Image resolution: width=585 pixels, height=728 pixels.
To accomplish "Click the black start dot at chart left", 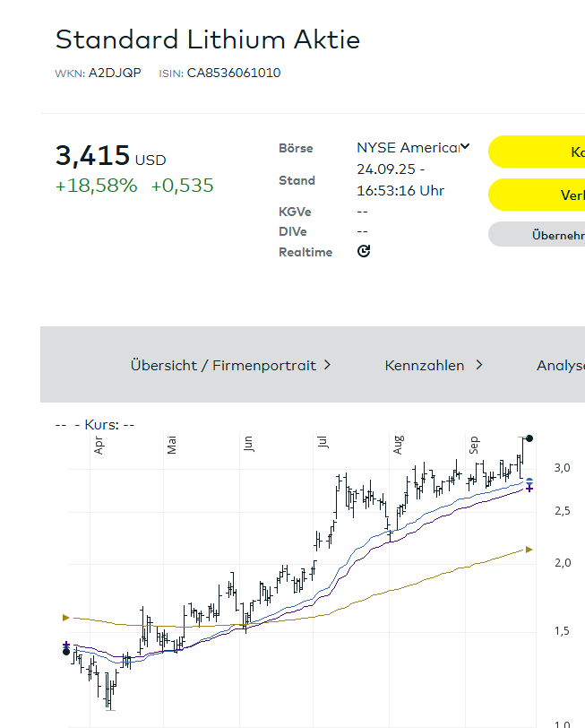I will pos(65,652).
